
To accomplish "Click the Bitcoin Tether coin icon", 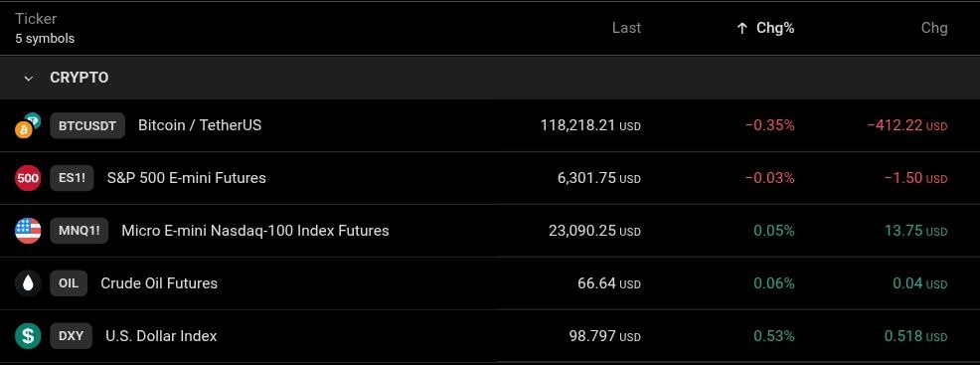I will click(28, 125).
